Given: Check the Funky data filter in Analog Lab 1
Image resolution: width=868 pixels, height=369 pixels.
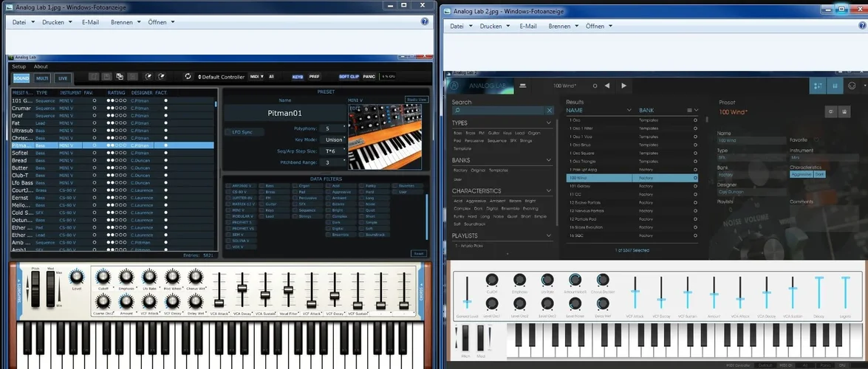Looking at the screenshot, I should coord(361,186).
